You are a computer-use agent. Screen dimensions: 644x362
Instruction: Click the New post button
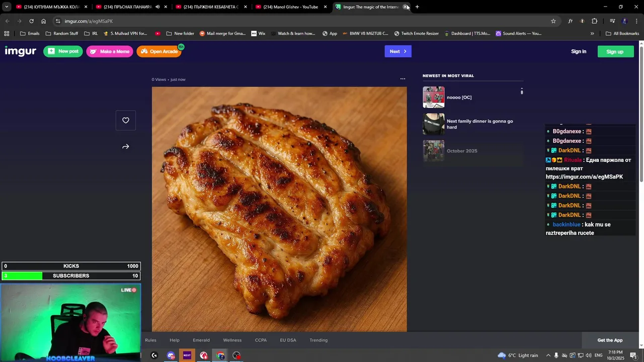63,51
